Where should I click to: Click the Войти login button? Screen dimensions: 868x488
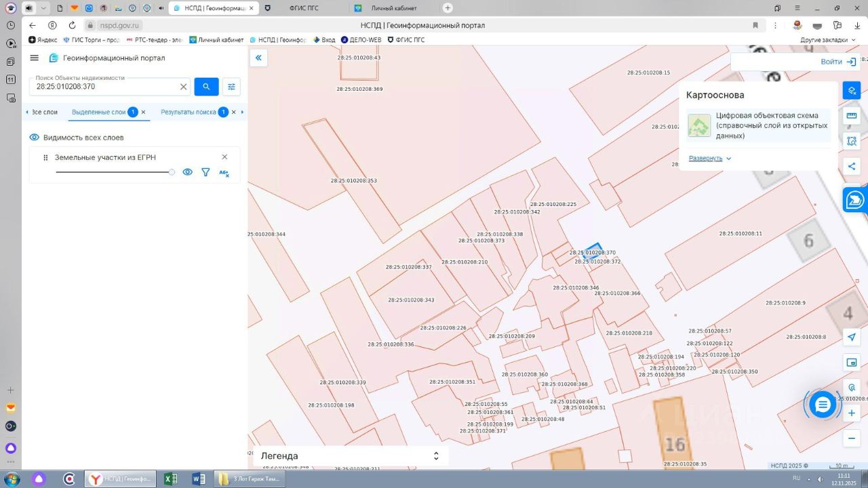coord(837,62)
